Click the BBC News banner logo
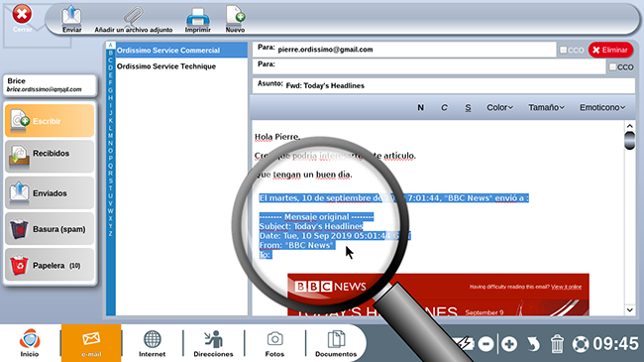Screen dimensions: 644x362 tap(330, 286)
